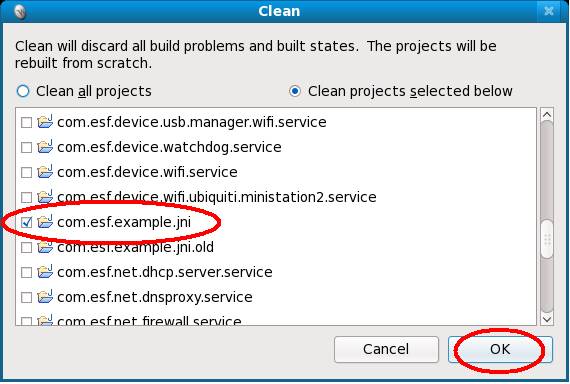Select Clean all projects radio button
Screen dimensions: 570x384
click(x=23, y=91)
